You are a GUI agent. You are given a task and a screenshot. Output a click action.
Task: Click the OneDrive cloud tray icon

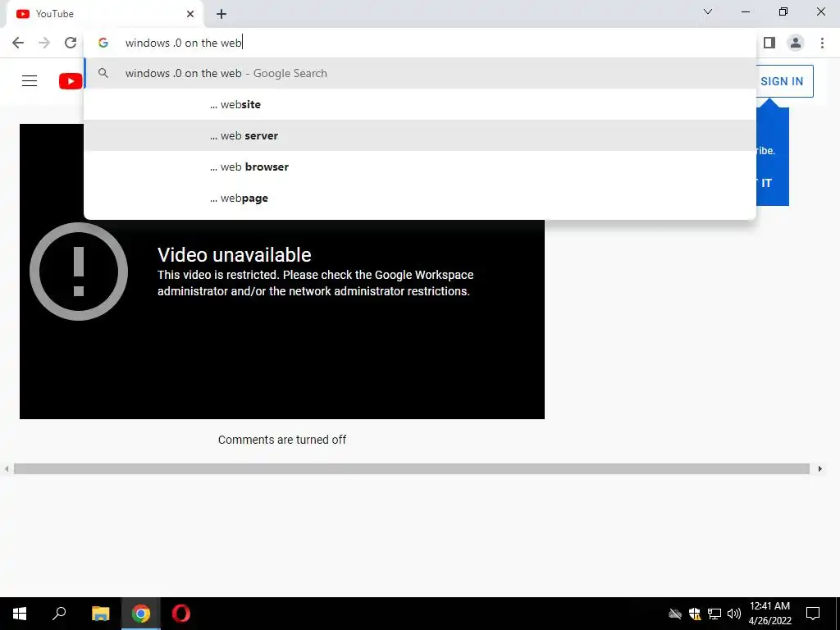(x=675, y=614)
